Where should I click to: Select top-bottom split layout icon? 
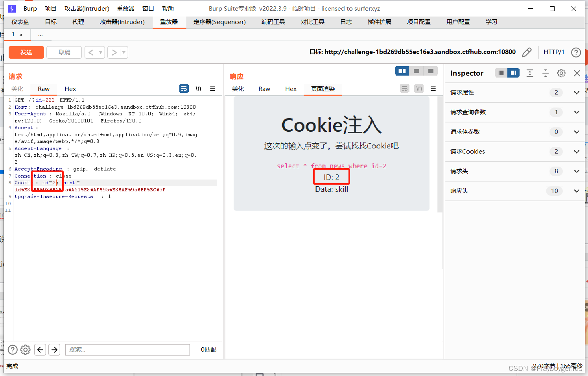tap(417, 71)
